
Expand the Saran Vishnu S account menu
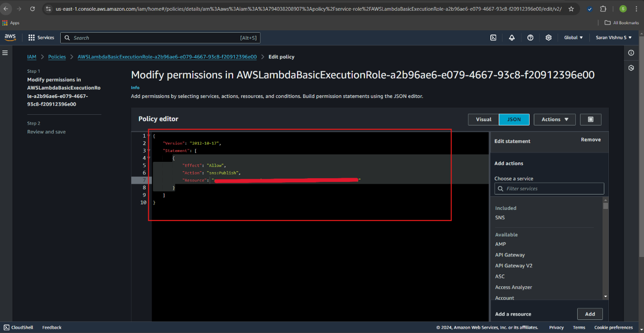pyautogui.click(x=614, y=38)
